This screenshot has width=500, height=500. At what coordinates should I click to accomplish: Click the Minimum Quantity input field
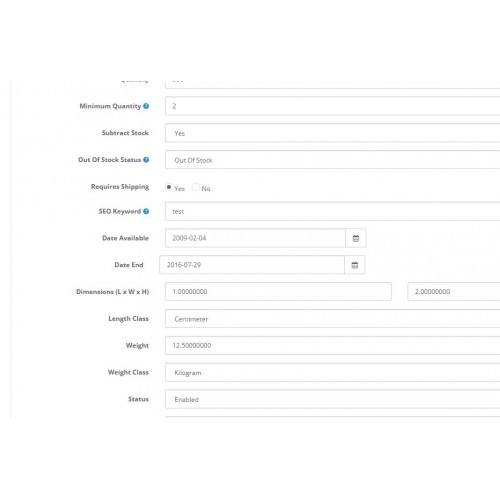point(332,106)
